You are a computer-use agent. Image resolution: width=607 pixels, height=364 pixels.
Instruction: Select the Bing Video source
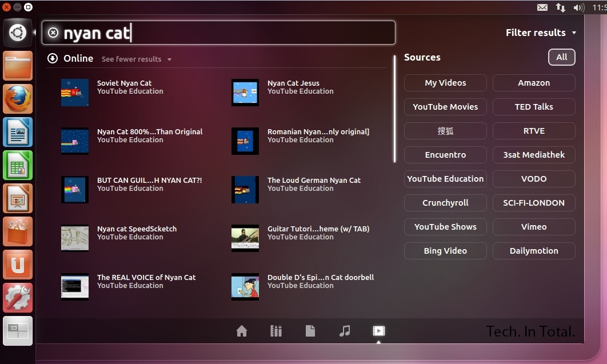(445, 251)
